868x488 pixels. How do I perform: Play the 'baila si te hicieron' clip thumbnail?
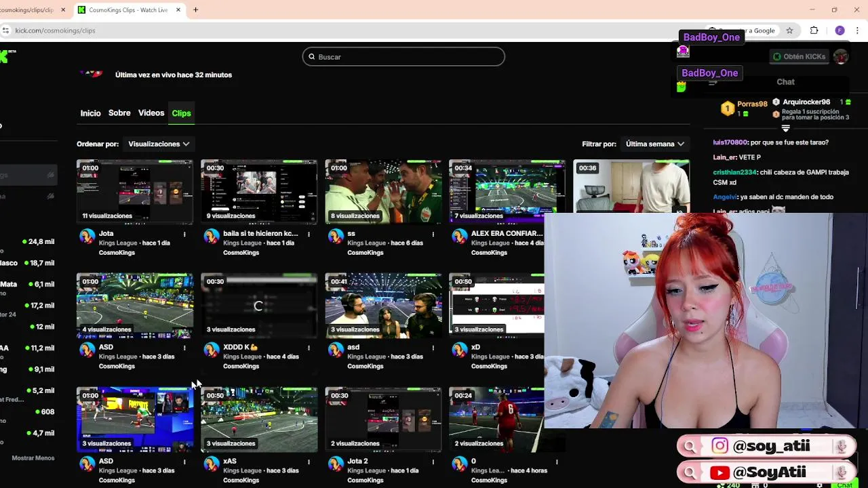(x=259, y=192)
